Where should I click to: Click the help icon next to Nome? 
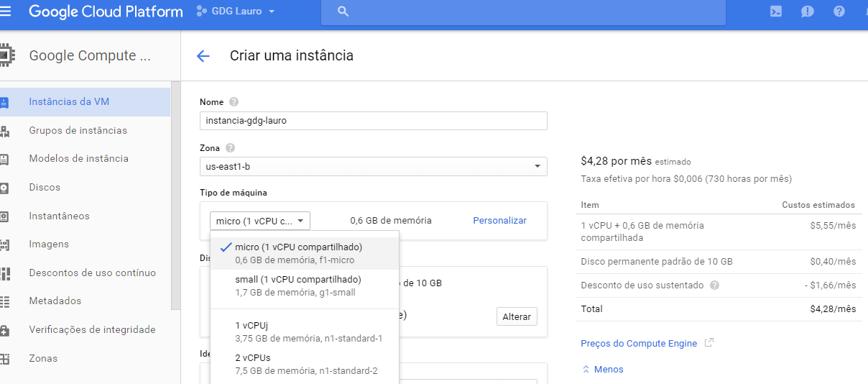tap(234, 102)
